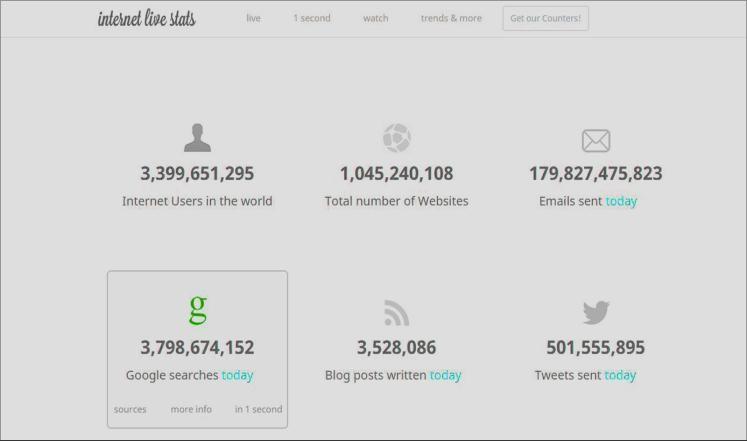
Task: Click the Twitter bird icon
Action: [x=595, y=312]
